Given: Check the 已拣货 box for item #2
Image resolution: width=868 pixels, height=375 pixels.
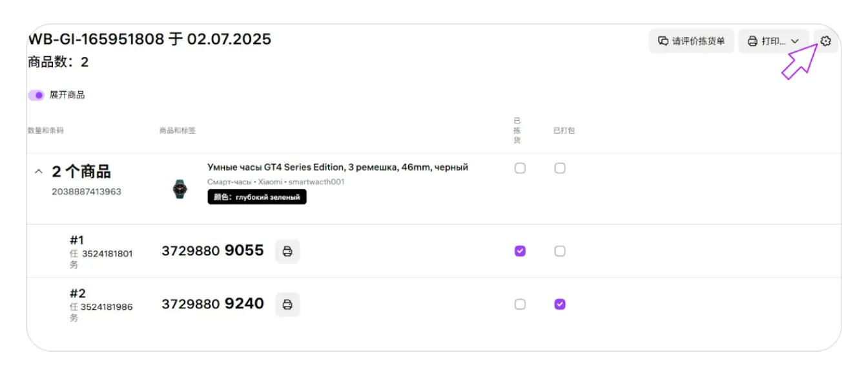Looking at the screenshot, I should 520,304.
